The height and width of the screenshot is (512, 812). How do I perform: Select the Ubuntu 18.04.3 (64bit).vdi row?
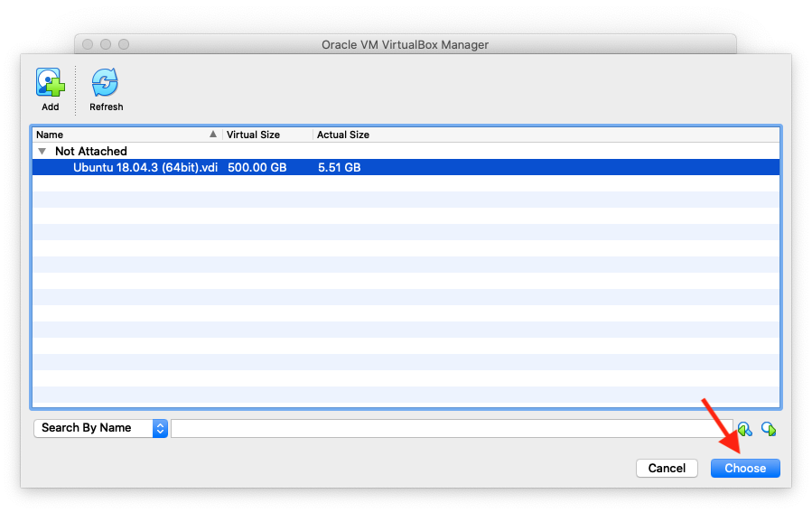coord(145,168)
